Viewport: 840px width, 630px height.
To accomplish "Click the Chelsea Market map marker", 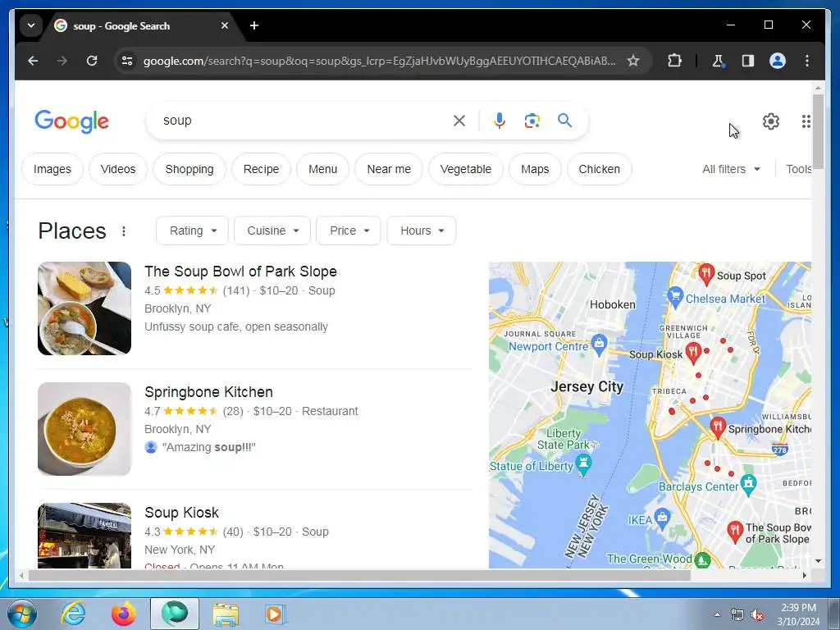I will tap(675, 295).
